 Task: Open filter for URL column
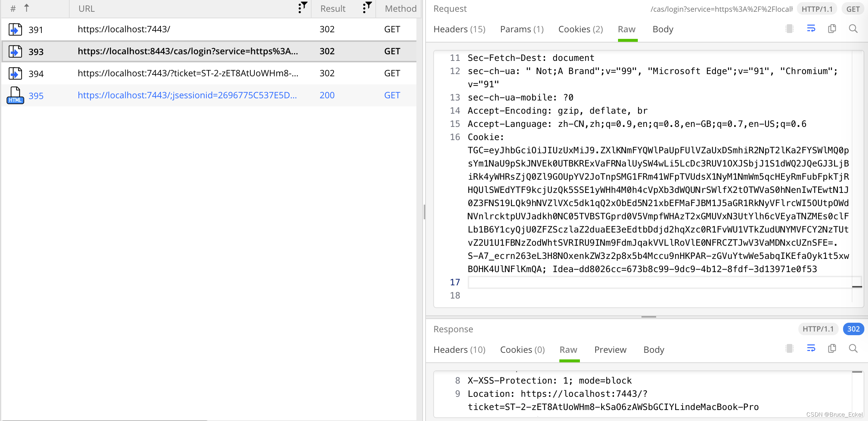[302, 7]
